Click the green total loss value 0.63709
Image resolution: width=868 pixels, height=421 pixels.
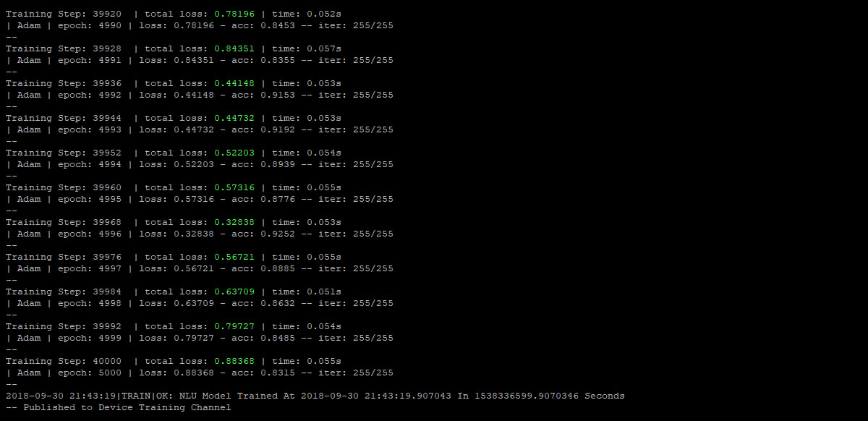(234, 292)
